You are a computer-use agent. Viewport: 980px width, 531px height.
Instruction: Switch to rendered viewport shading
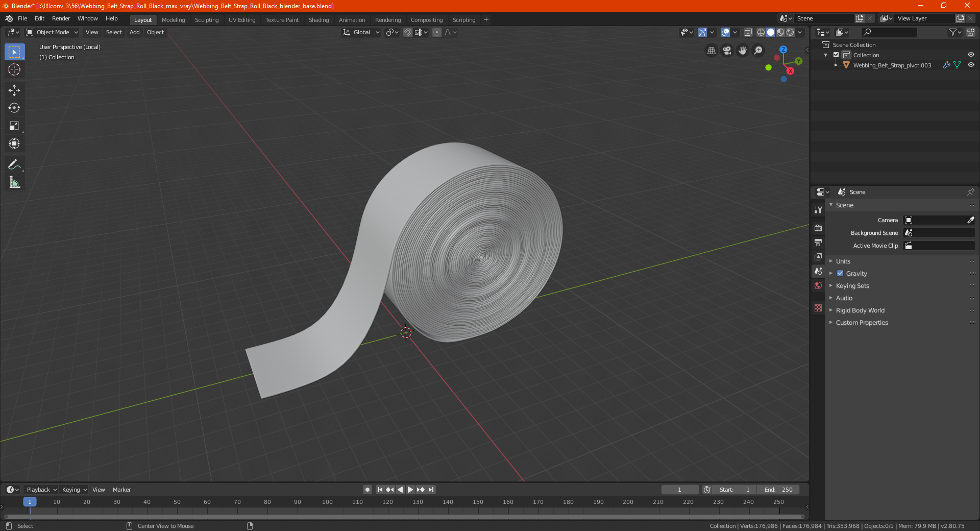(x=790, y=32)
